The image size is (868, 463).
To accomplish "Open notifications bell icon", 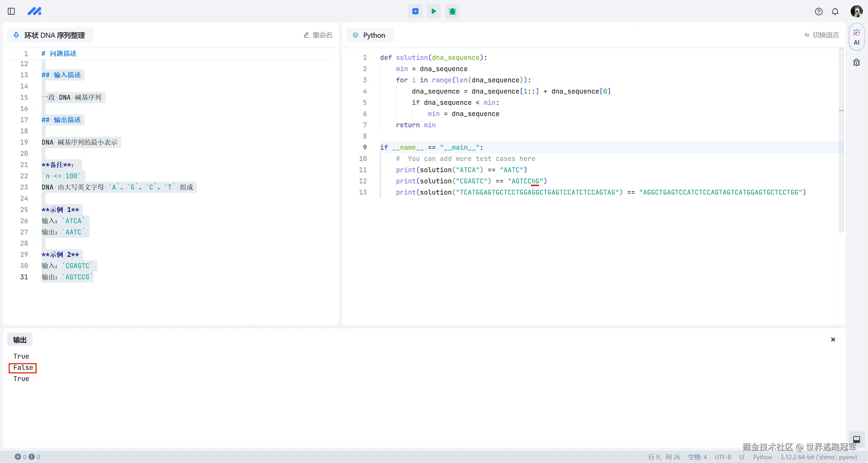I will click(835, 12).
